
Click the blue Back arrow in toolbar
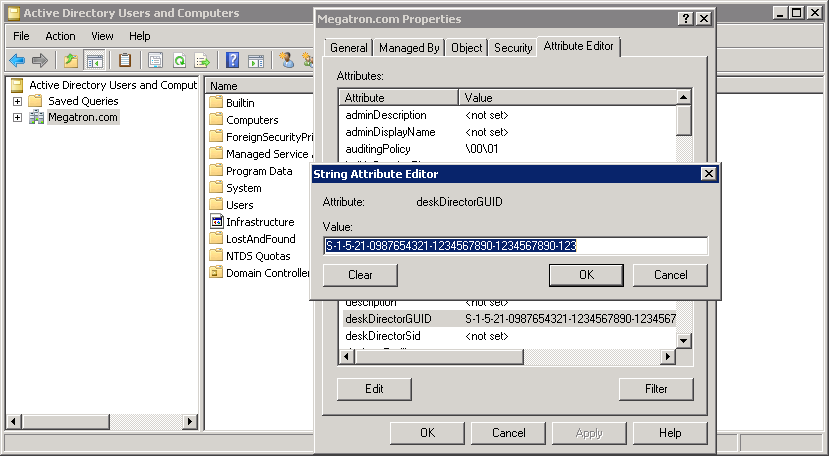click(17, 60)
